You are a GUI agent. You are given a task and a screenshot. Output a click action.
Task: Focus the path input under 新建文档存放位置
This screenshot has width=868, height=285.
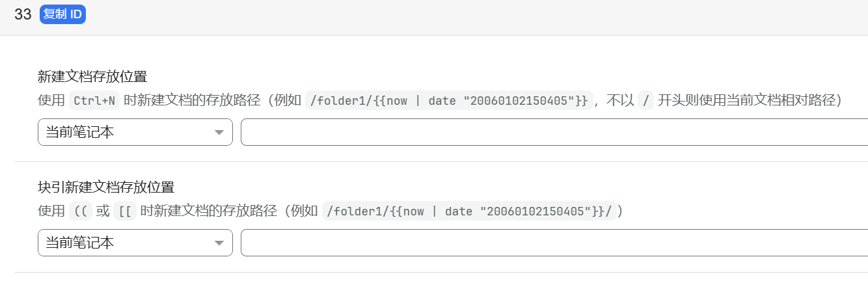pos(553,133)
